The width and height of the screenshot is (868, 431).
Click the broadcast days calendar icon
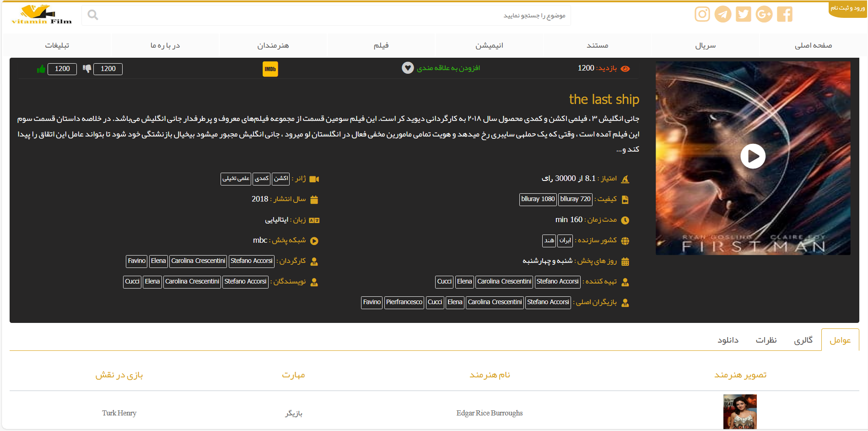coord(625,262)
